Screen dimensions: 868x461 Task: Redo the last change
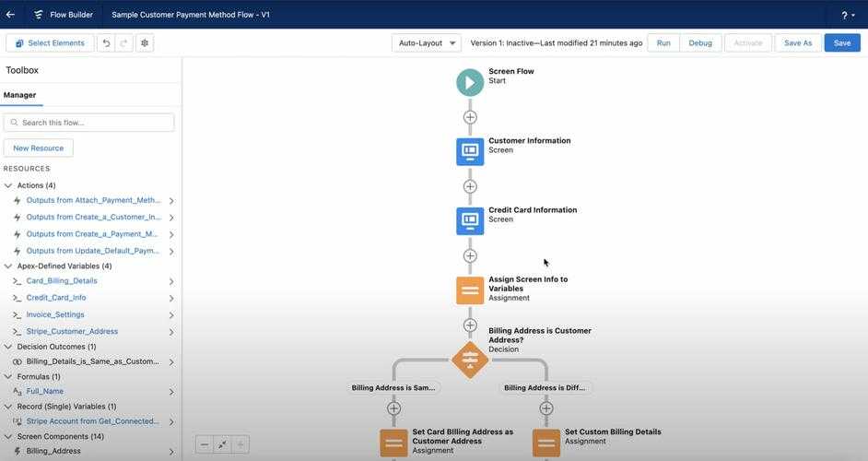click(x=124, y=43)
